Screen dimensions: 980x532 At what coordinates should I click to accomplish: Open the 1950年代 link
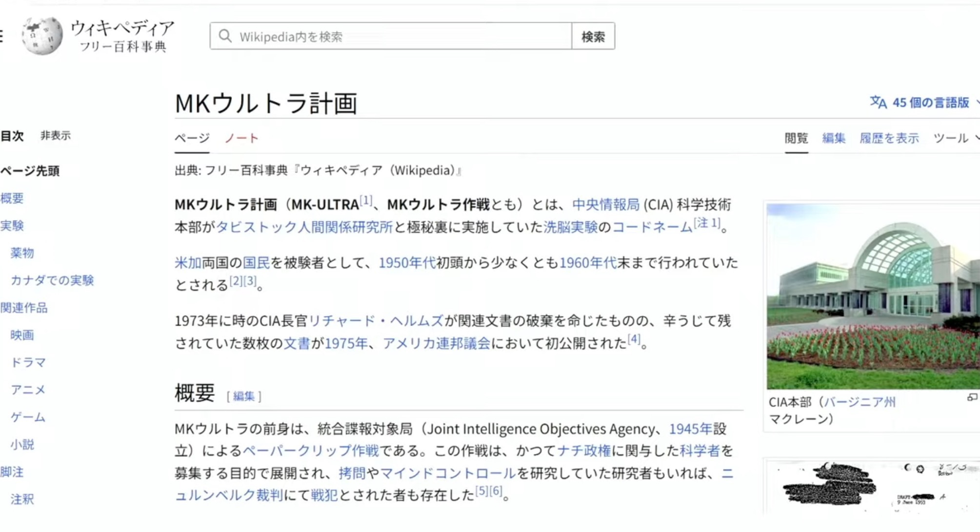click(407, 263)
